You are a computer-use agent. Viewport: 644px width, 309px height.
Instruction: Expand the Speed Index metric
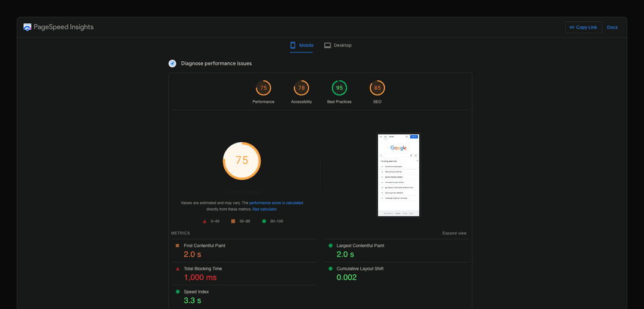(196, 292)
